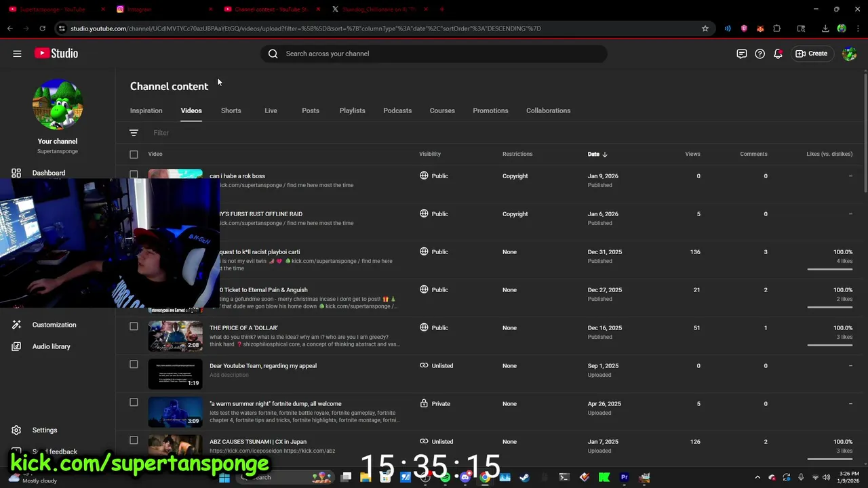The image size is (868, 488).
Task: Change Private visibility on 'warm summer night' video
Action: coord(435,403)
